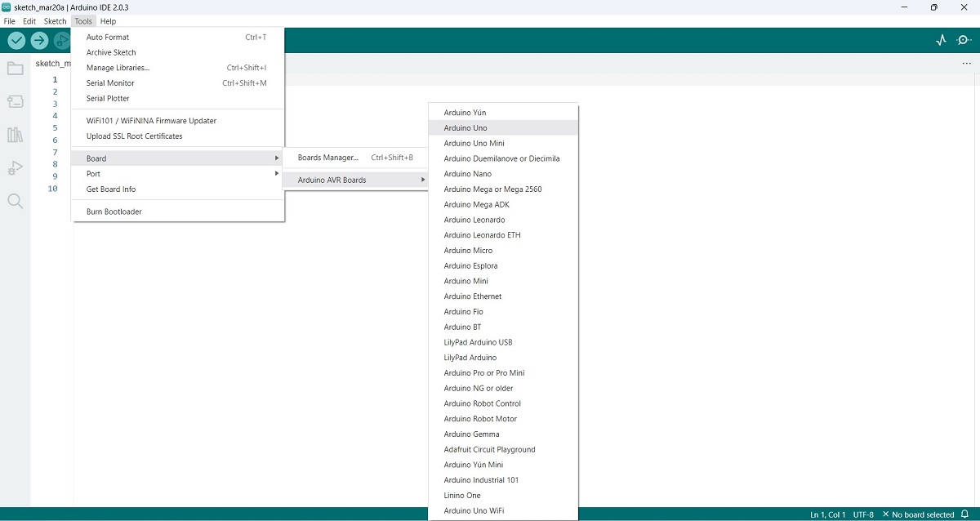Open the Sketchbook folder sidebar icon

click(x=15, y=69)
